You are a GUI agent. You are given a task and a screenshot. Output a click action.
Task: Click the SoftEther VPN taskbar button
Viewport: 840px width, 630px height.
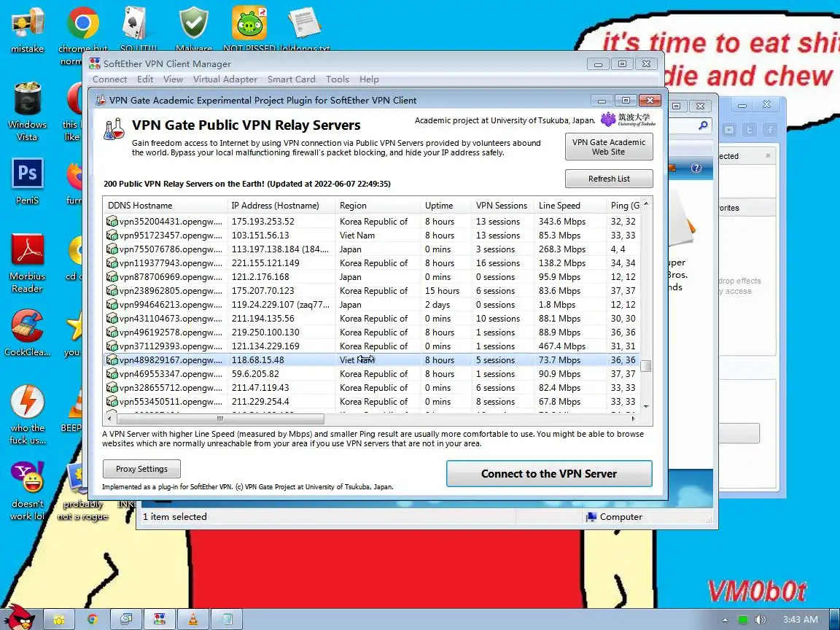pyautogui.click(x=160, y=619)
